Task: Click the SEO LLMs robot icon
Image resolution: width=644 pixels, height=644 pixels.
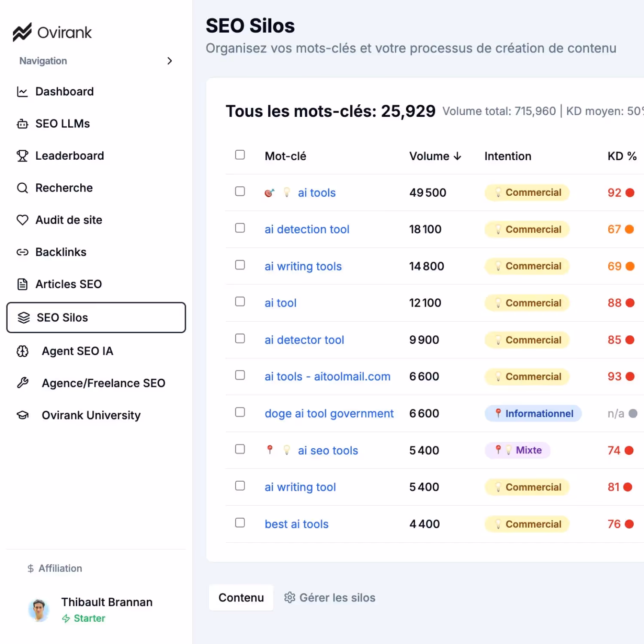Action: point(22,124)
